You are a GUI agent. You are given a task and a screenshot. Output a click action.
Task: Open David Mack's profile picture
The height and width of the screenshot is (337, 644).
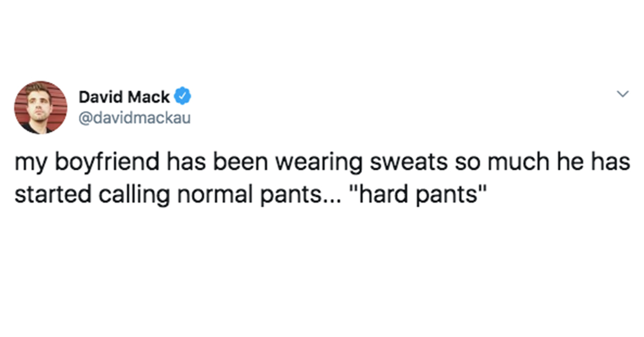coord(41,107)
